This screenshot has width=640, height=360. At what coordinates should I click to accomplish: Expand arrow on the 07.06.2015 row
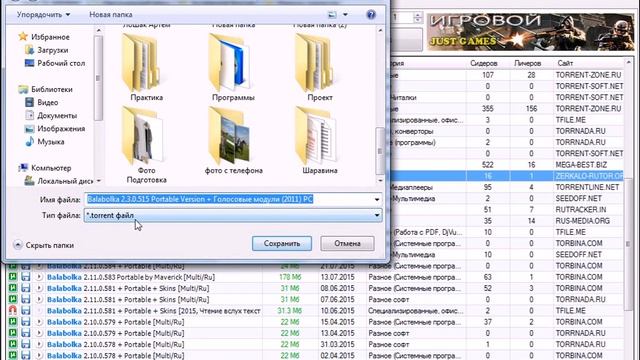39,299
